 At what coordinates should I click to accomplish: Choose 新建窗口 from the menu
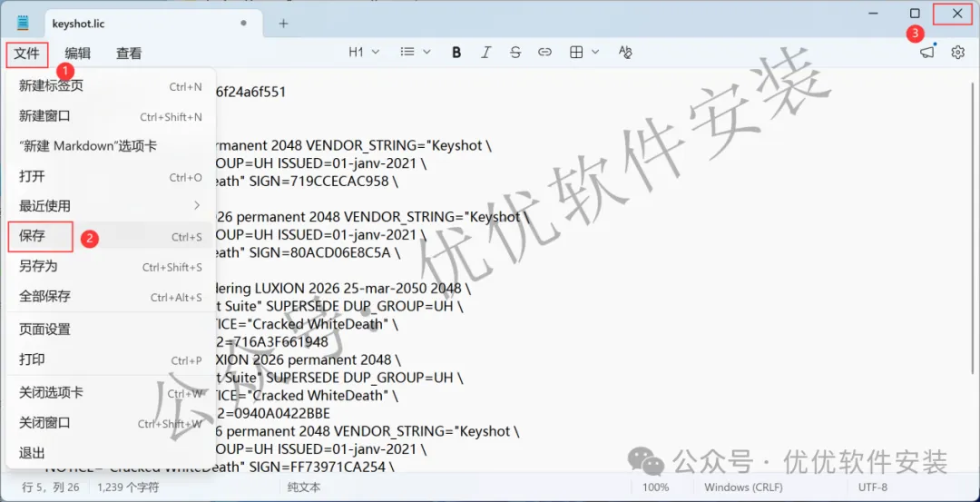(111, 116)
